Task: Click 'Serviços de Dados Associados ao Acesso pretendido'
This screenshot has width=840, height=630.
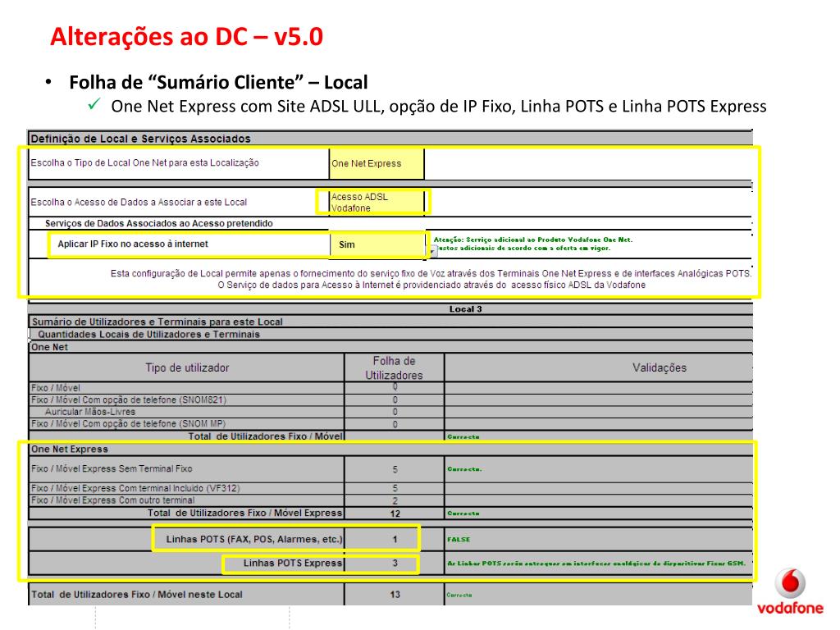Action: pos(159,223)
